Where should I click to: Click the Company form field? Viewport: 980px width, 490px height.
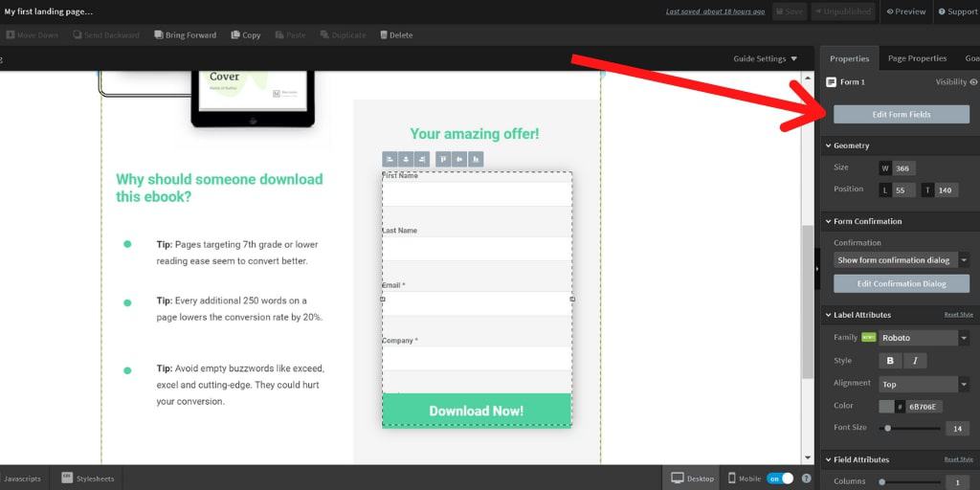tap(477, 358)
